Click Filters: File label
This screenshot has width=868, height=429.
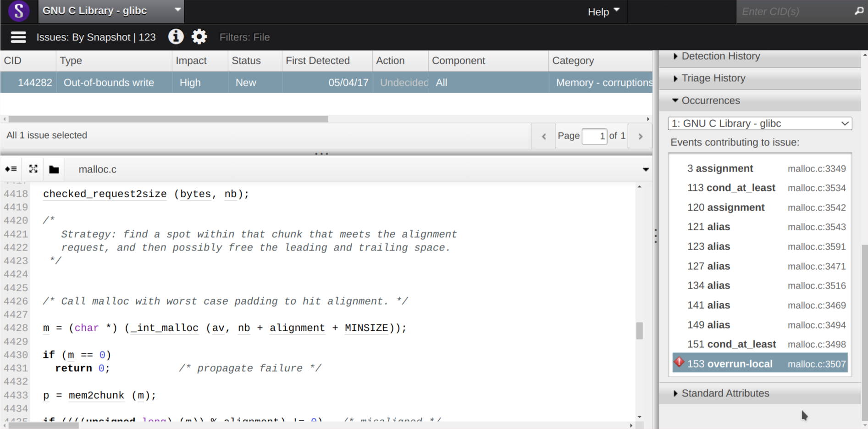[x=244, y=37]
